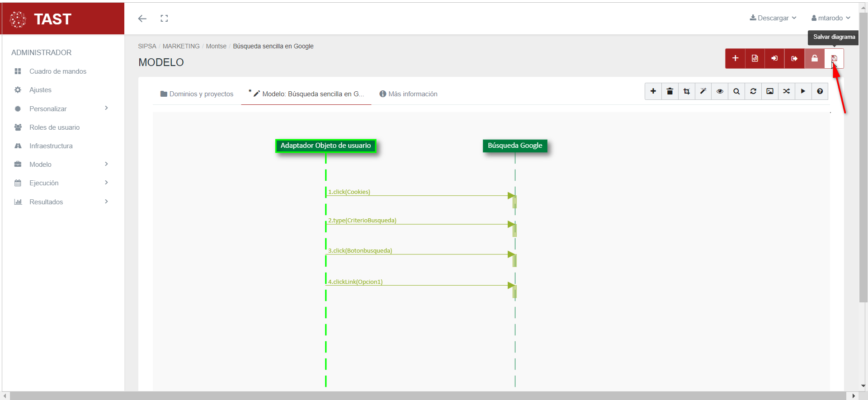Toggle the eye visibility icon
868x400 pixels.
[720, 91]
